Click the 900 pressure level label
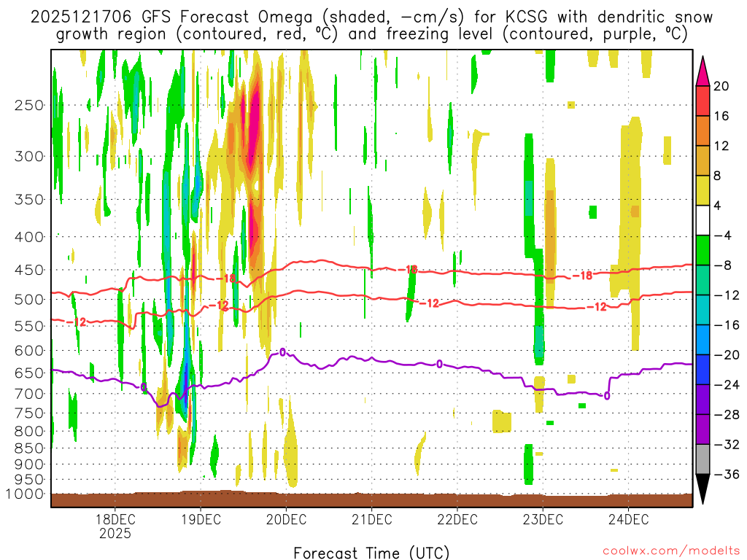 (x=29, y=464)
